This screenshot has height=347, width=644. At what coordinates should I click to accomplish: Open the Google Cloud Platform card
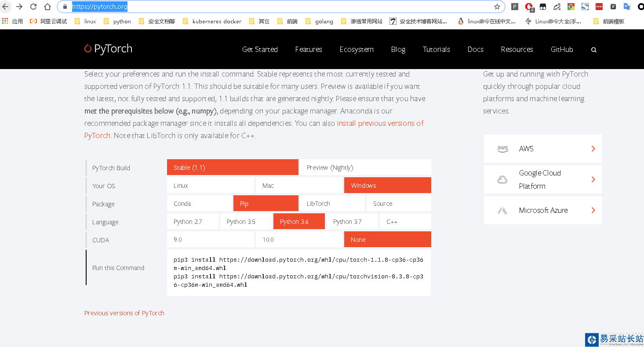coord(543,179)
